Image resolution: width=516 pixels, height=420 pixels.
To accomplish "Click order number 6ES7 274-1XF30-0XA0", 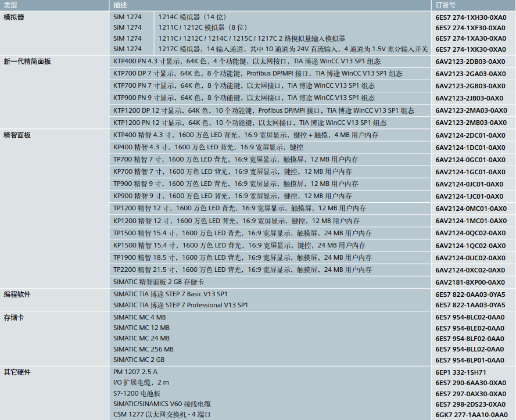I will [470, 28].
